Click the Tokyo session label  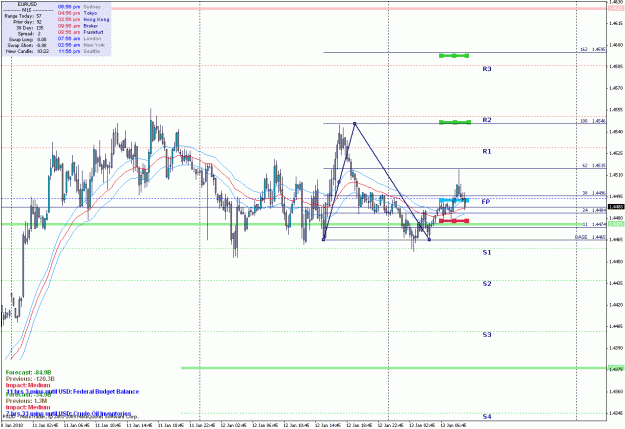(x=90, y=13)
